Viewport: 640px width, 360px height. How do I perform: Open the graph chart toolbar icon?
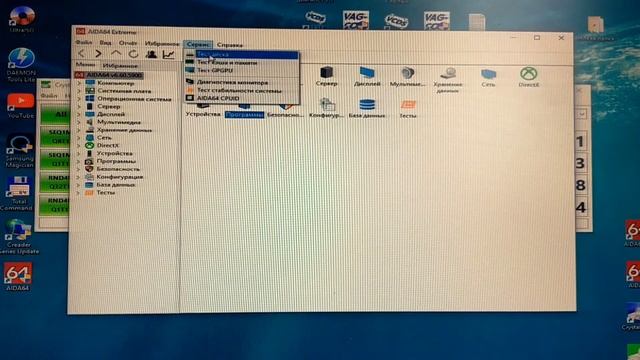(169, 54)
